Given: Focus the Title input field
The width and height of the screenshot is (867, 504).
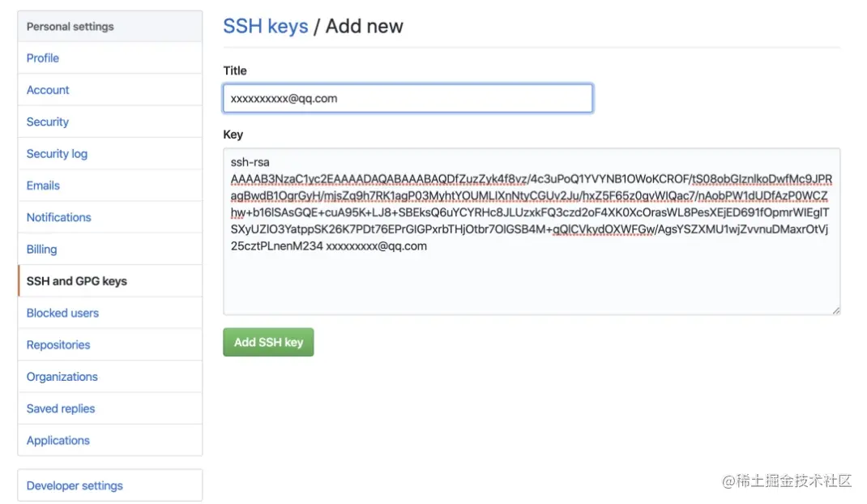Looking at the screenshot, I should pos(408,99).
